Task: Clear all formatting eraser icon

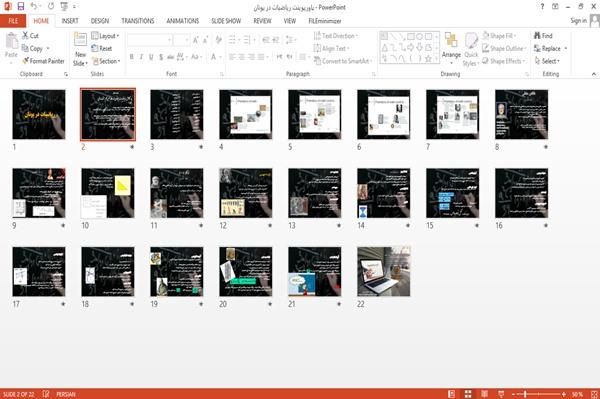Action: point(218,40)
